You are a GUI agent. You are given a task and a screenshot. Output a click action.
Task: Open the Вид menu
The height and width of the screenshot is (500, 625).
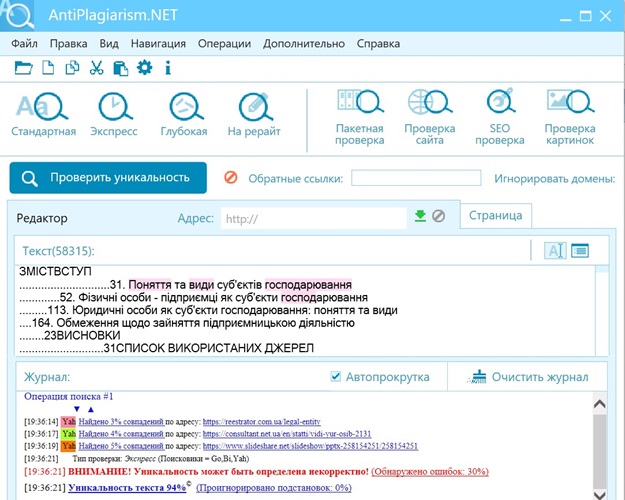(x=109, y=43)
